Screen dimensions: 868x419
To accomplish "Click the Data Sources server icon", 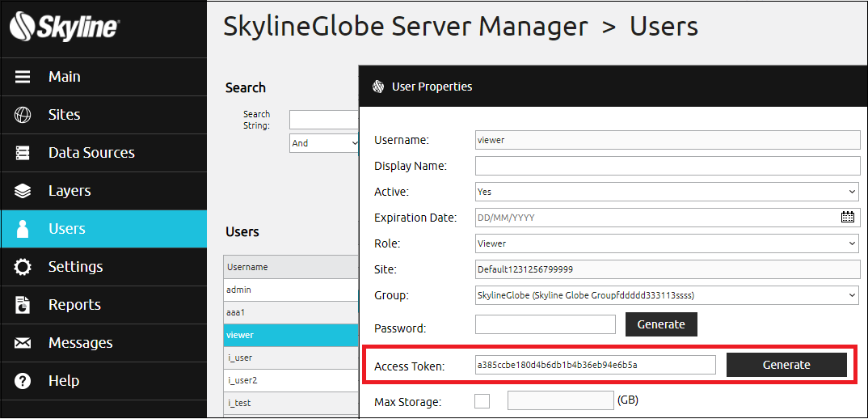I will pos(23,153).
